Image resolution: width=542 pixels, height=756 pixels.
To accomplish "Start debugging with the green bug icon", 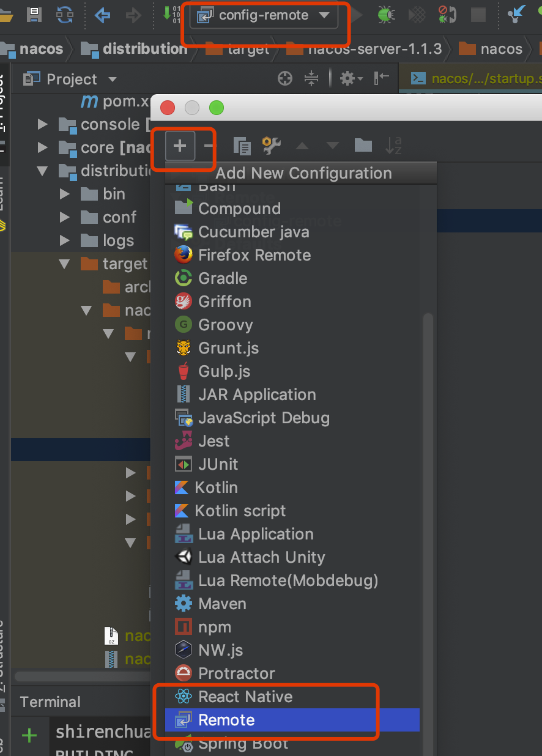I will 385,15.
